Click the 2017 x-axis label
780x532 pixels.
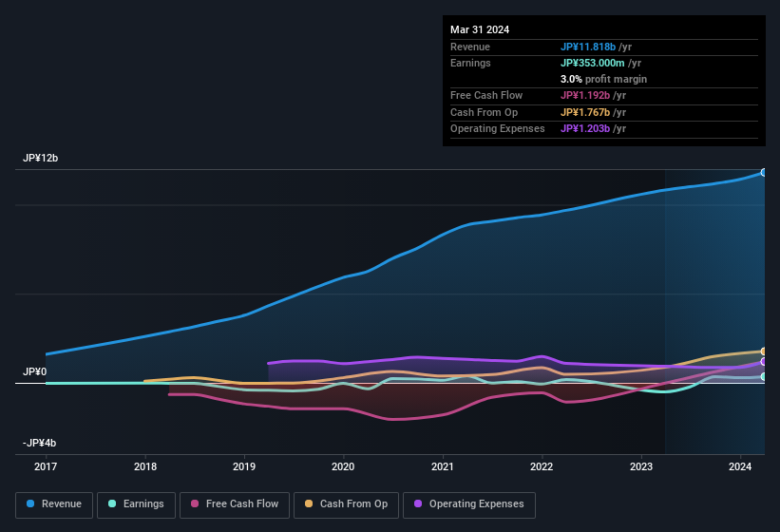[46, 466]
